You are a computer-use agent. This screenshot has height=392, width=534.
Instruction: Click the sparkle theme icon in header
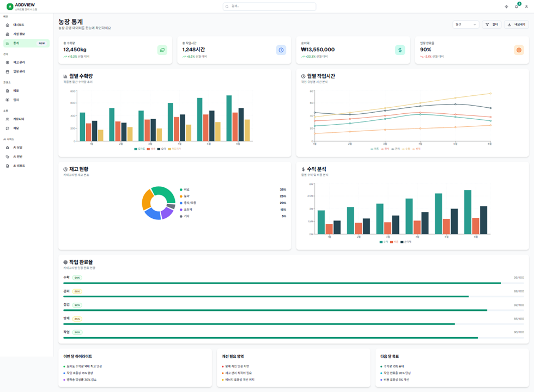pos(506,7)
